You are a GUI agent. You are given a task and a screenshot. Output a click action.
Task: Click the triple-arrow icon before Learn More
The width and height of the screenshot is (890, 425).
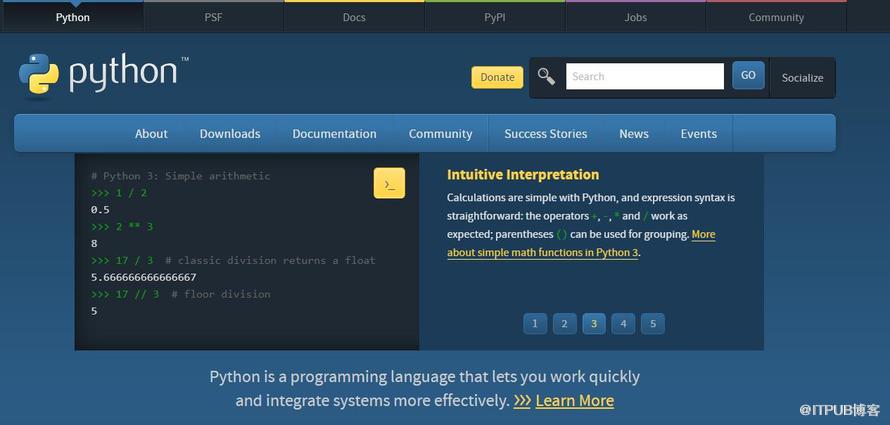pos(522,401)
